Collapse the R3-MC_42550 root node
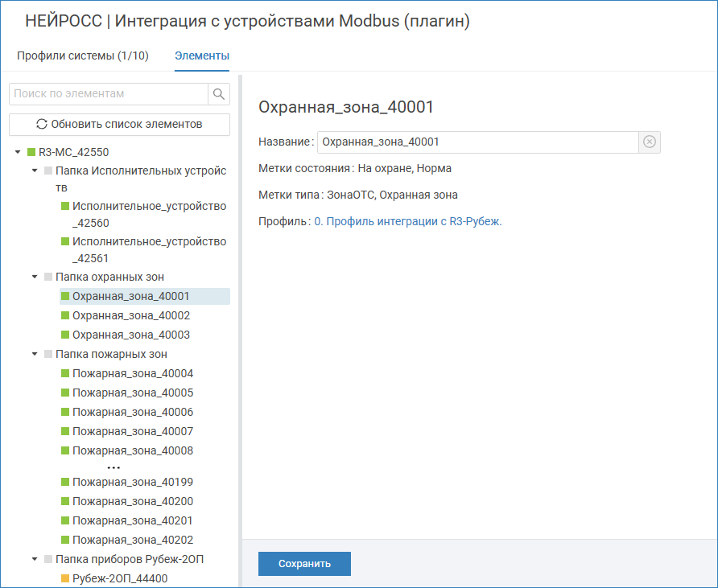718x588 pixels. [x=18, y=152]
